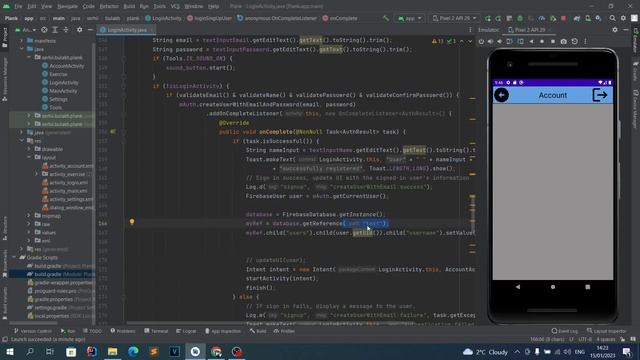Tap Android Home button on emulator screen
Screen dimensions: 640x360
[553, 287]
